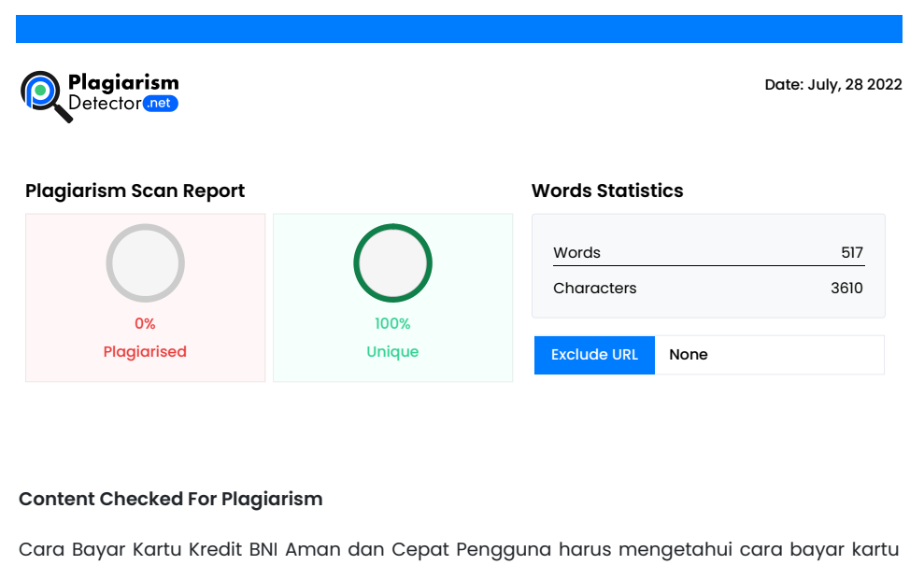Click the blue header bar at top
Screen dimensions: 924x565
459,29
